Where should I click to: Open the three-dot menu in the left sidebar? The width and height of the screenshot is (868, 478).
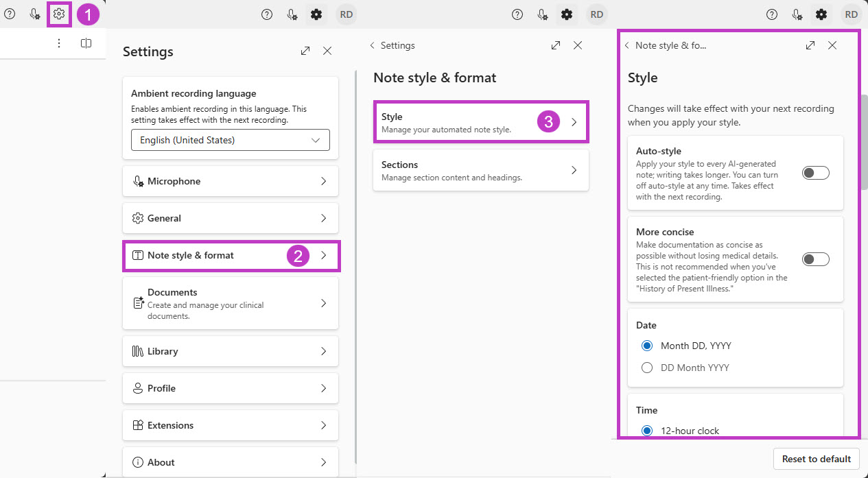(59, 43)
